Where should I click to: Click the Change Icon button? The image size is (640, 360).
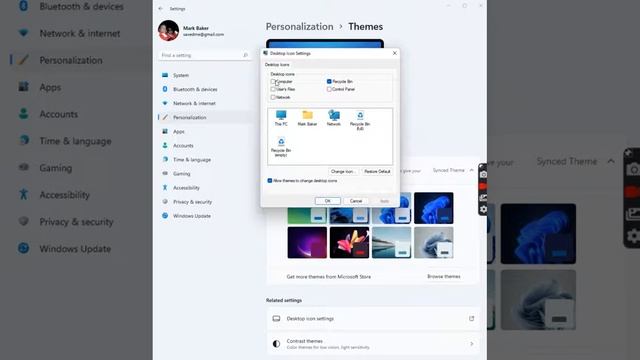[x=343, y=171]
